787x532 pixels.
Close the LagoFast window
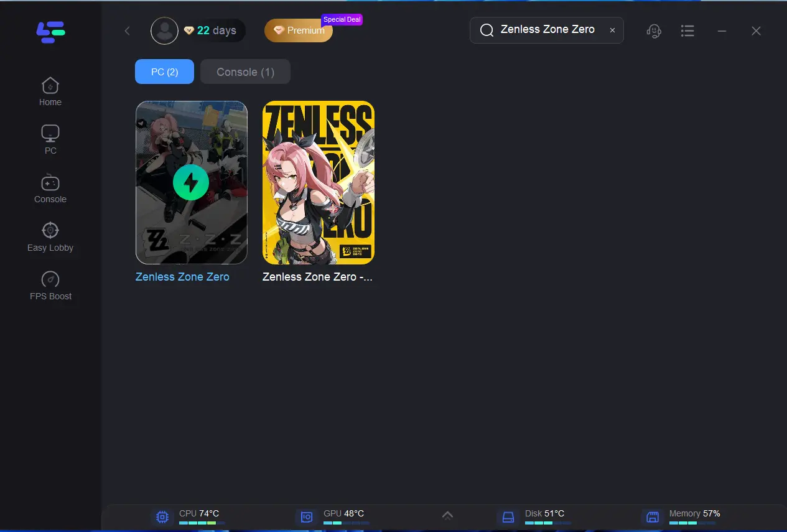(756, 31)
